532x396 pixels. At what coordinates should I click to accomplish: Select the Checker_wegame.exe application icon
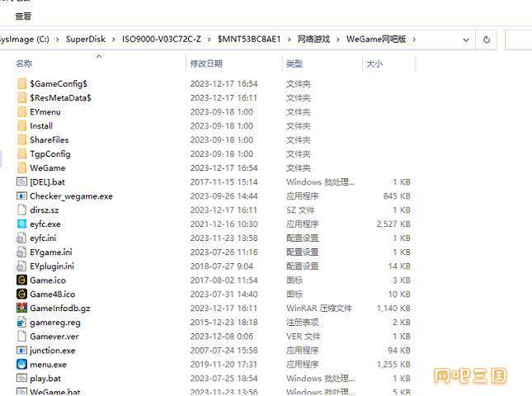[21, 196]
